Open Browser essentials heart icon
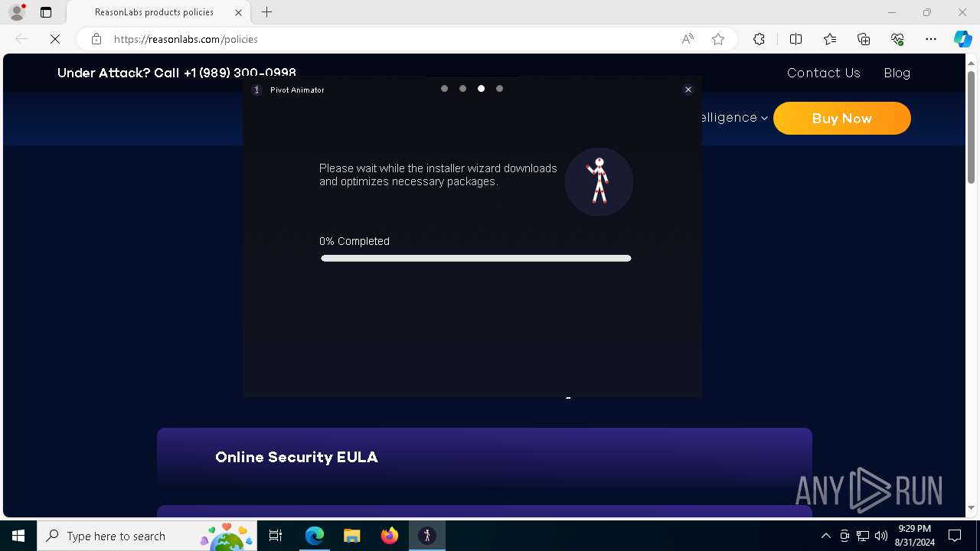This screenshot has height=551, width=980. pyautogui.click(x=897, y=39)
